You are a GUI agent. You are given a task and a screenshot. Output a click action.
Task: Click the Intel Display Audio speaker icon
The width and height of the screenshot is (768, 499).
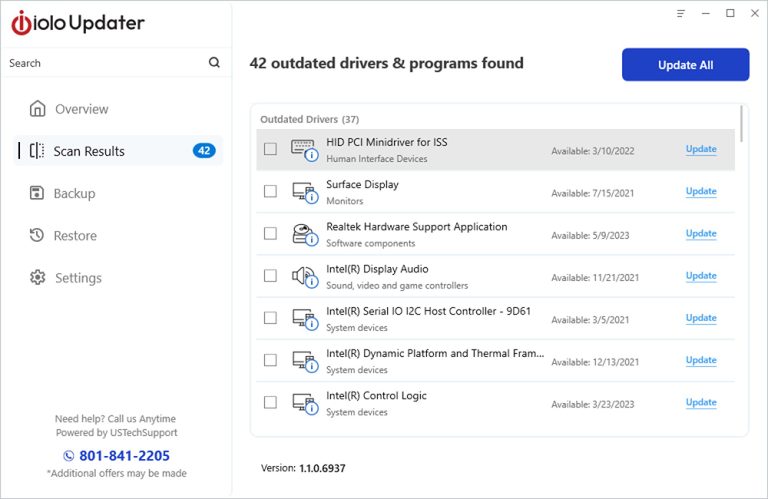point(304,276)
